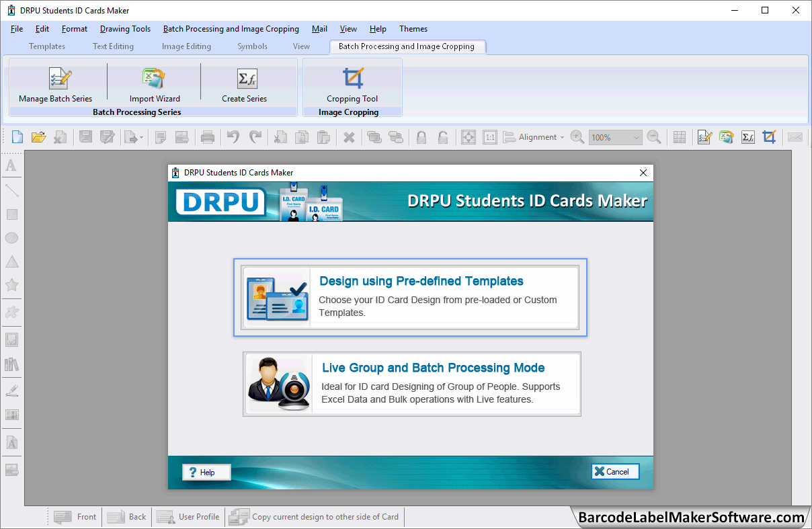Pick the triangle shape tool

coord(11,261)
